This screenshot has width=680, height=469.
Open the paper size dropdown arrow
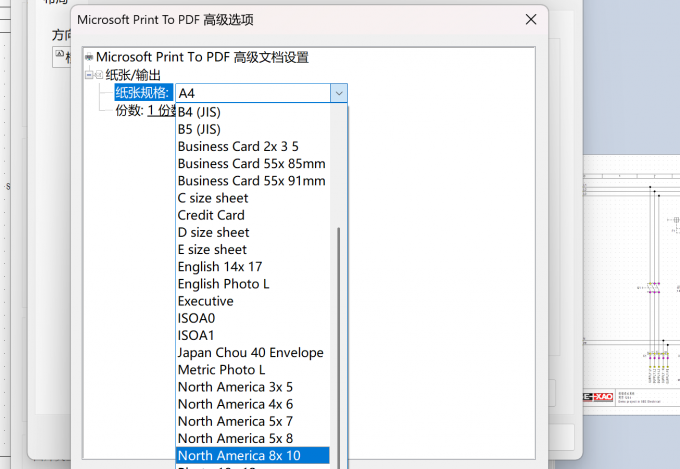pos(339,93)
